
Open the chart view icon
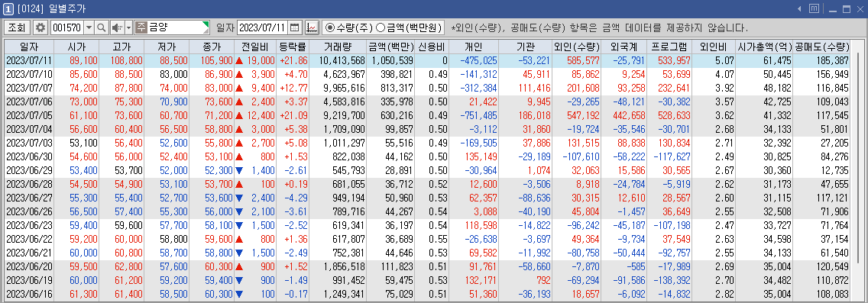click(x=312, y=27)
